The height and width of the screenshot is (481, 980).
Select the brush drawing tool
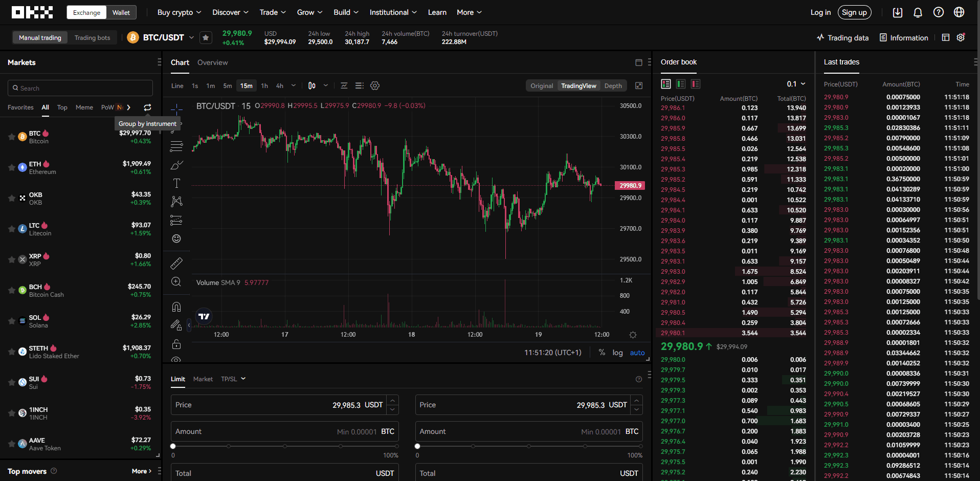coord(176,165)
